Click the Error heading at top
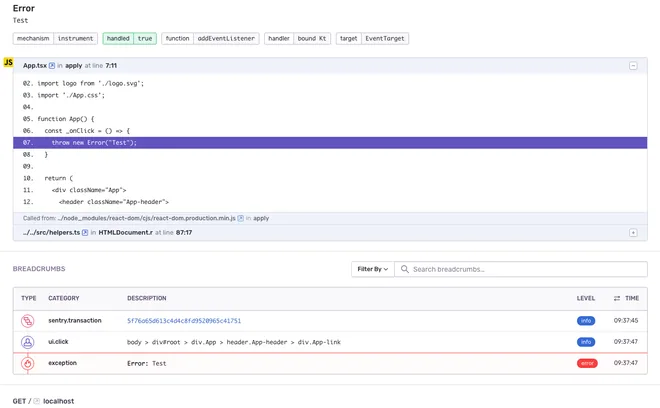 (x=24, y=8)
